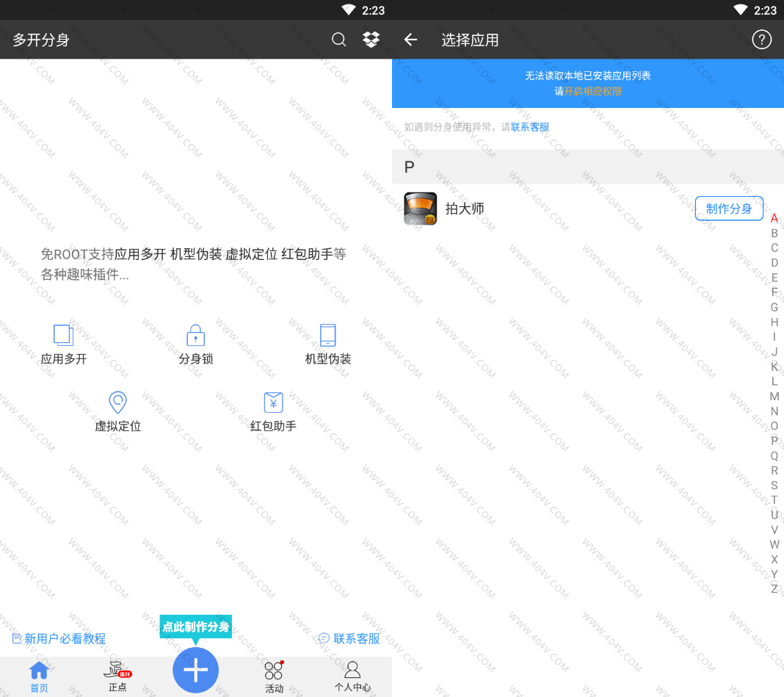Image resolution: width=784 pixels, height=697 pixels.
Task: Select the 红包助手 envelope icon
Action: pos(273,402)
